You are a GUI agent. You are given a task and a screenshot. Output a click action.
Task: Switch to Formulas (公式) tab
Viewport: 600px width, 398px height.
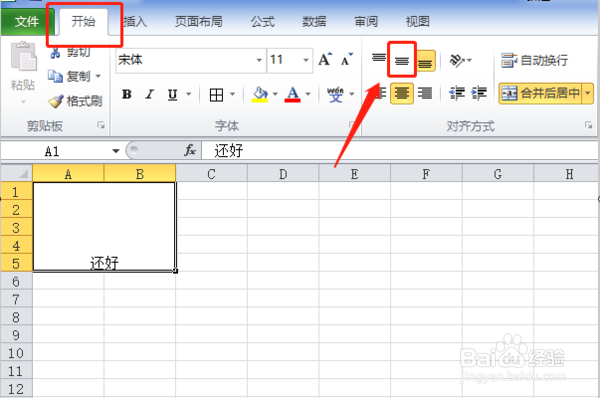click(263, 22)
